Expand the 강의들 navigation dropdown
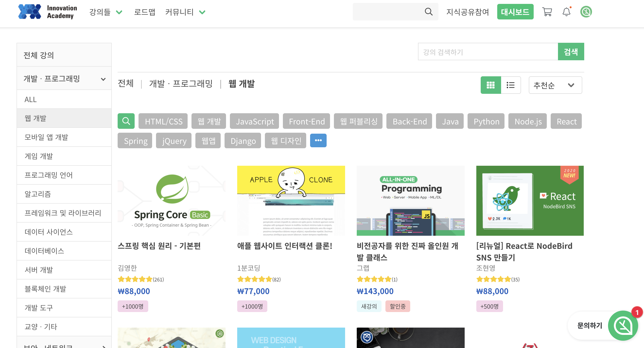This screenshot has height=348, width=644. pyautogui.click(x=105, y=12)
